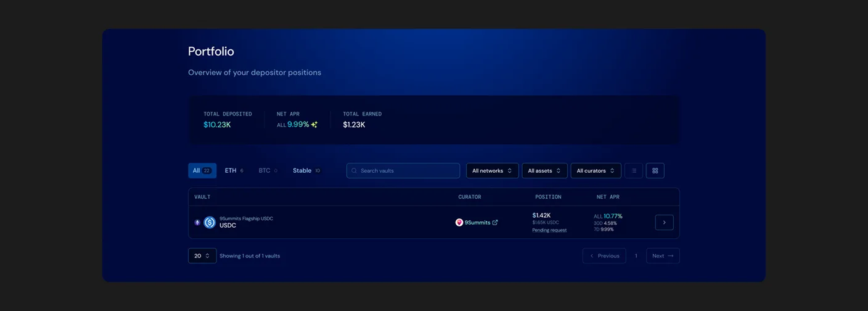Open the page size 20 selector
The height and width of the screenshot is (311, 868).
pyautogui.click(x=202, y=255)
